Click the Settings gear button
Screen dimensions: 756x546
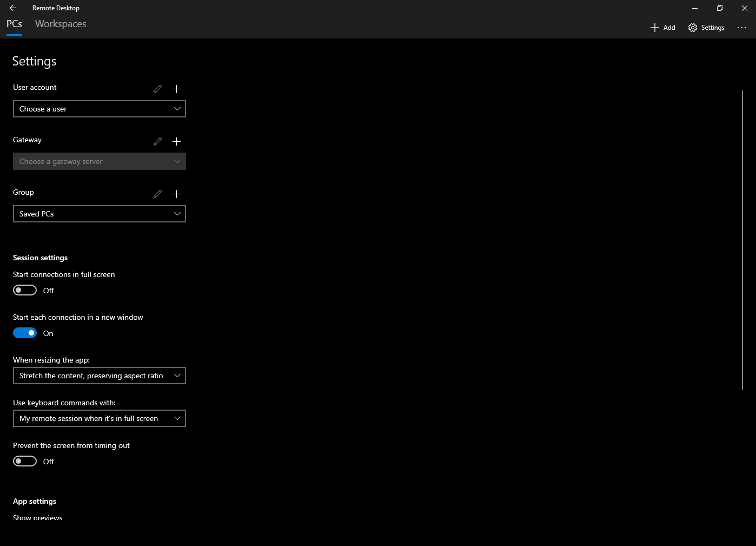(706, 27)
